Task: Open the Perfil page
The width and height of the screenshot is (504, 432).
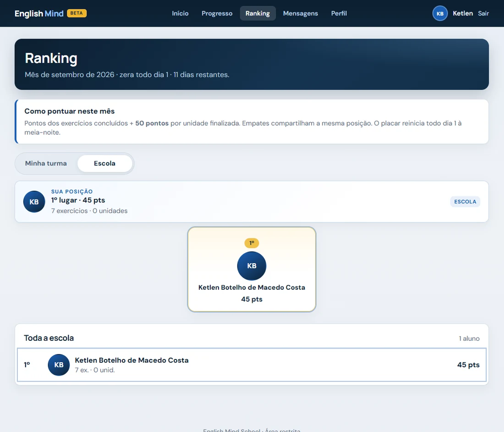Action: [x=339, y=13]
